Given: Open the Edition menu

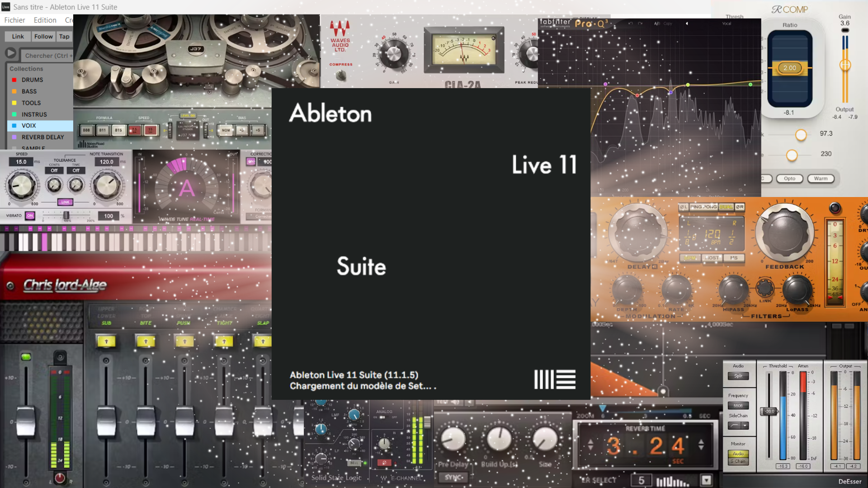Looking at the screenshot, I should 45,20.
